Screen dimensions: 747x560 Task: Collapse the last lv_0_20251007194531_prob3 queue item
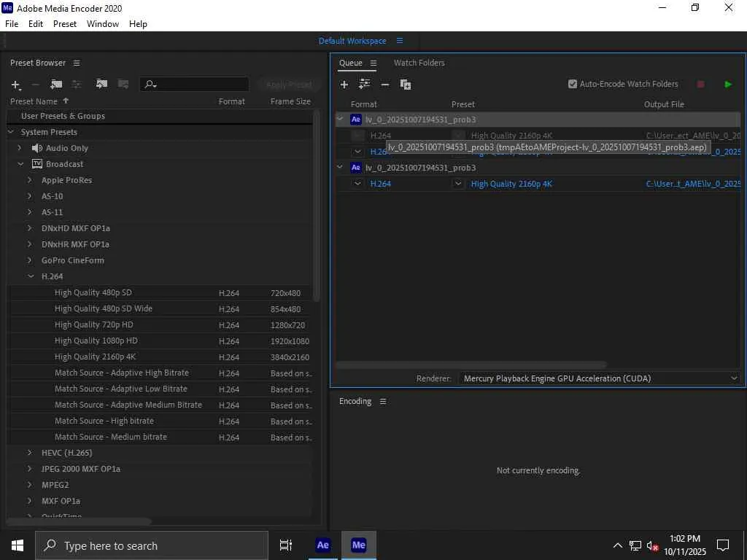click(x=340, y=167)
